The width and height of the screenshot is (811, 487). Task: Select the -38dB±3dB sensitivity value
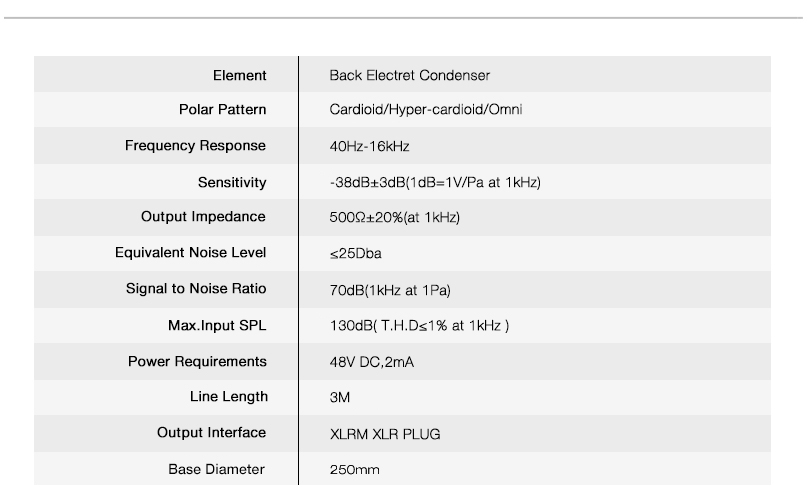(435, 182)
